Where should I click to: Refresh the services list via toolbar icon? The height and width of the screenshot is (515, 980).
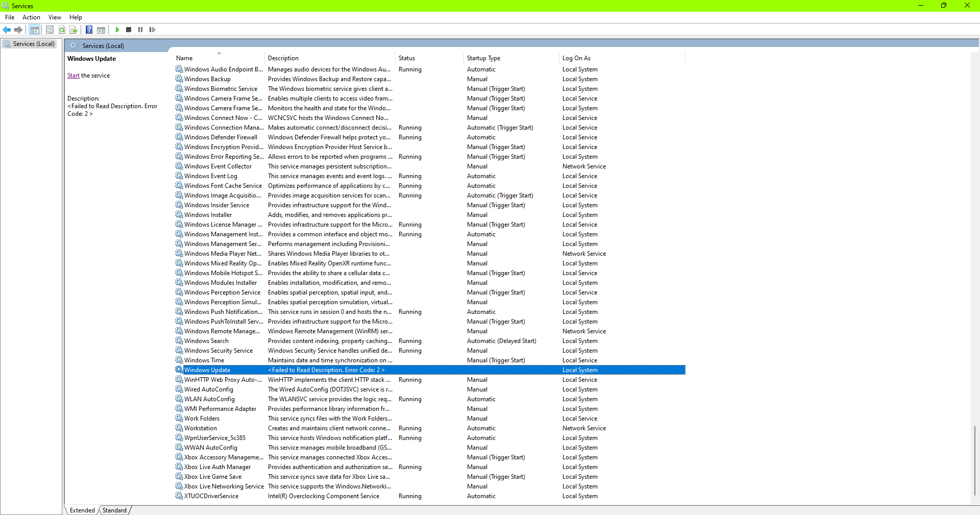click(62, 30)
